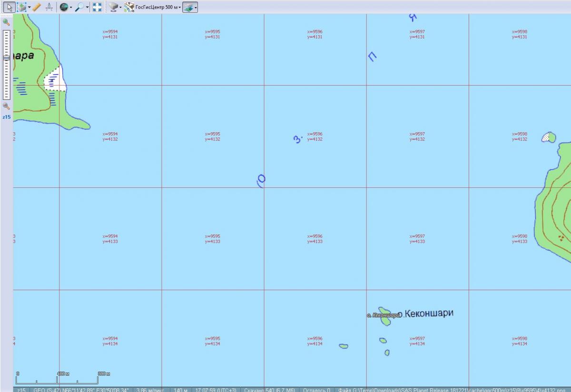The height and width of the screenshot is (392, 571).
Task: Click the map scale bar legend
Action: 63,378
